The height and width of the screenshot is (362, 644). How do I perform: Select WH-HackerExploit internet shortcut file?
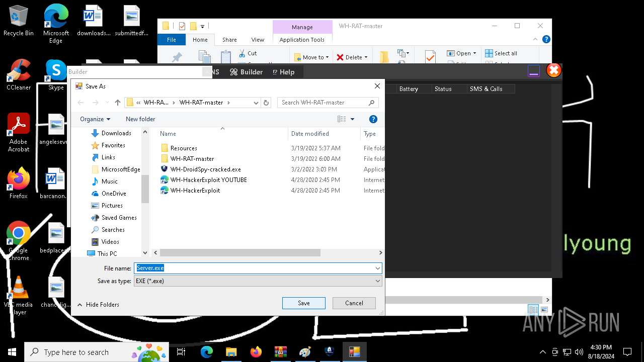click(x=195, y=191)
